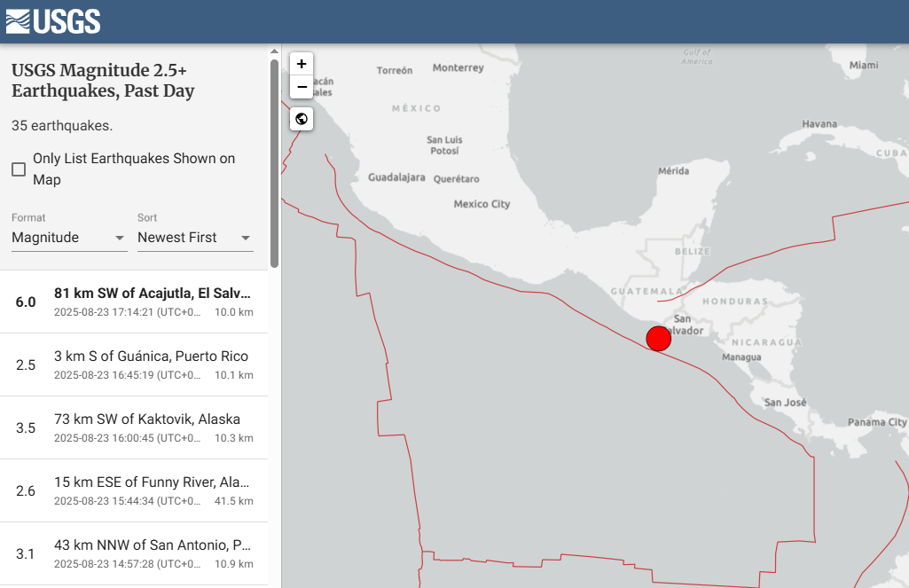Viewport: 909px width, 588px height.
Task: Click the Panama City label on map
Action: click(876, 422)
